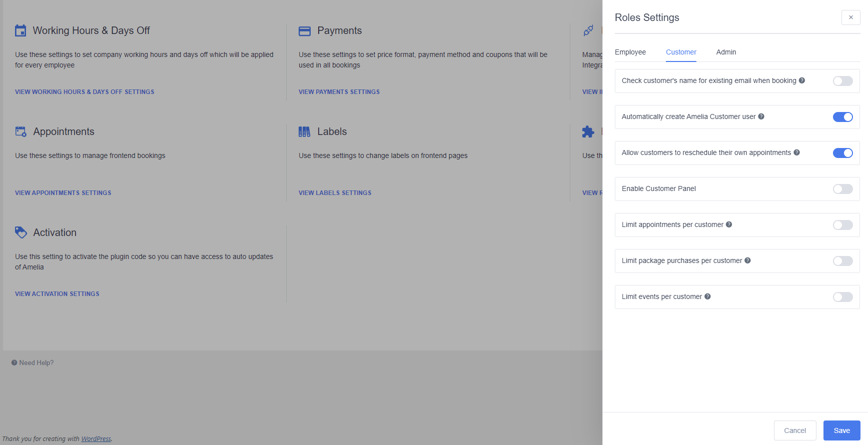
Task: Click the Limit events per customer label
Action: pos(662,296)
